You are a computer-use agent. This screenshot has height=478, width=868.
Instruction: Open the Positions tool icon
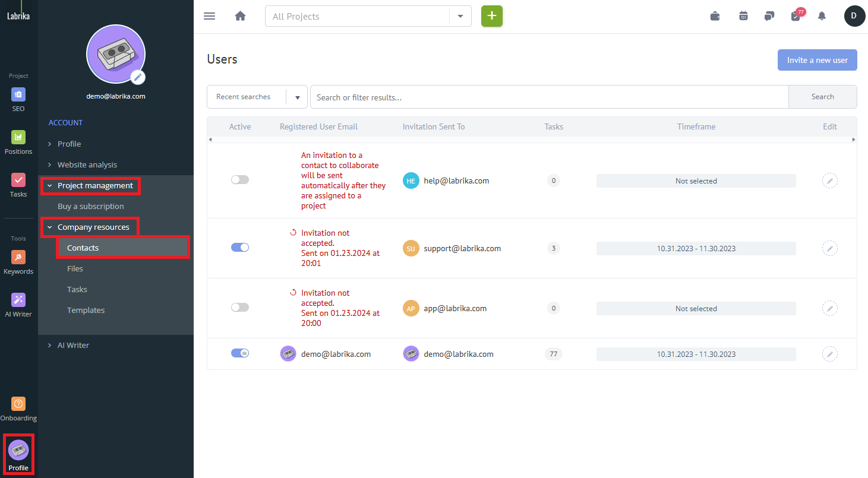point(18,141)
